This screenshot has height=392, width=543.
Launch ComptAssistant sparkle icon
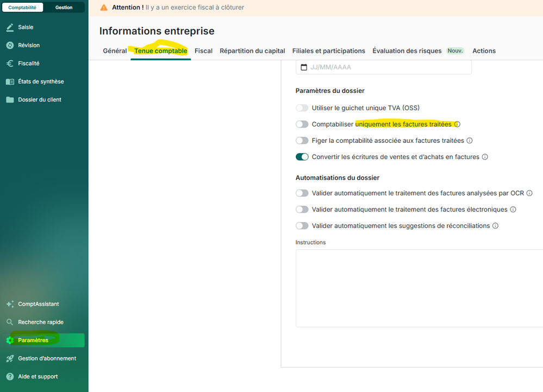(10, 305)
